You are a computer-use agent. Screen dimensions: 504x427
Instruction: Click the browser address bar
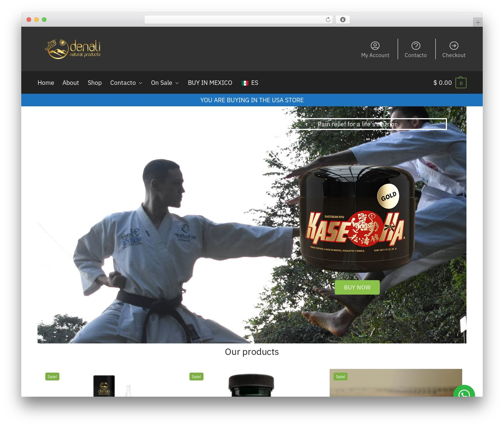pos(239,20)
